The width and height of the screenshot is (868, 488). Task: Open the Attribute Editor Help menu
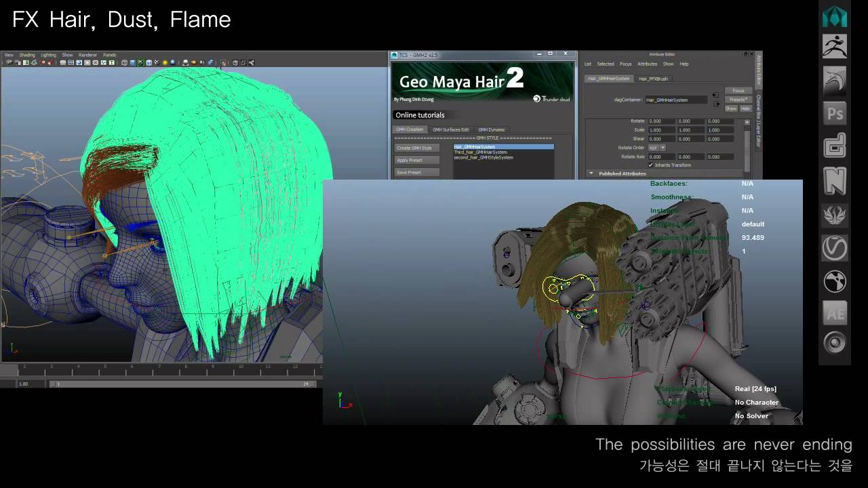[x=684, y=64]
